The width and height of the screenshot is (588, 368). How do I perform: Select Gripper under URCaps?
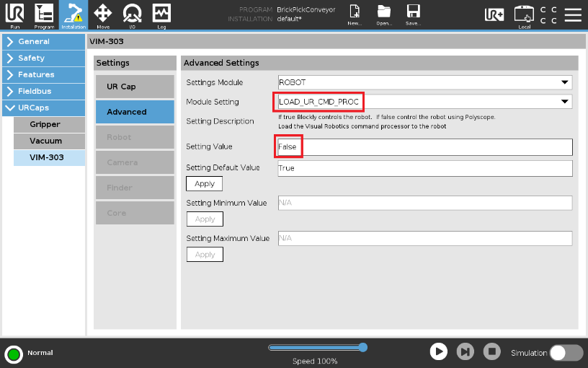click(x=49, y=124)
